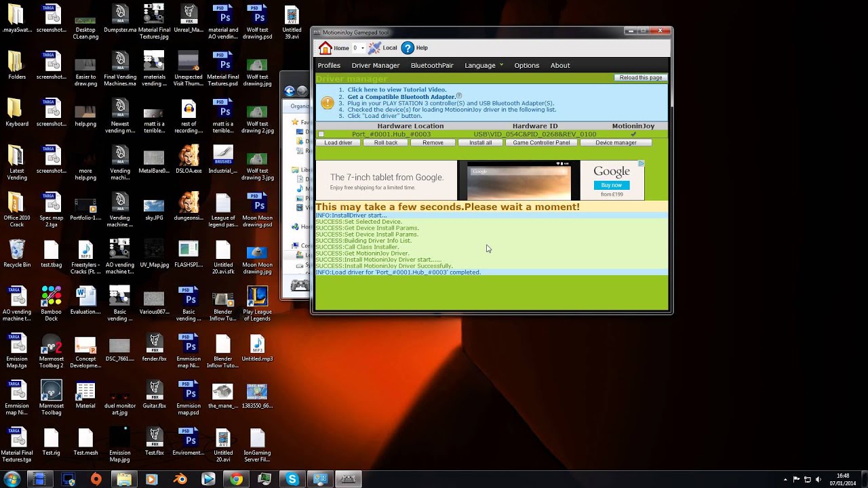Open Help via blue question mark icon
Image resolution: width=868 pixels, height=488 pixels.
click(408, 47)
